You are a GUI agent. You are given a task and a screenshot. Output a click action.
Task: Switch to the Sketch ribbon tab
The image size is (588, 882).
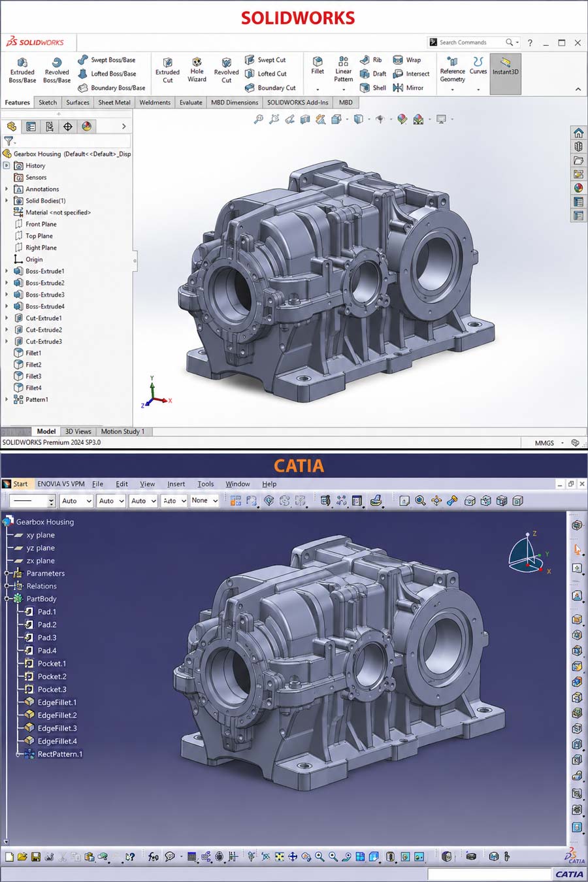[48, 103]
